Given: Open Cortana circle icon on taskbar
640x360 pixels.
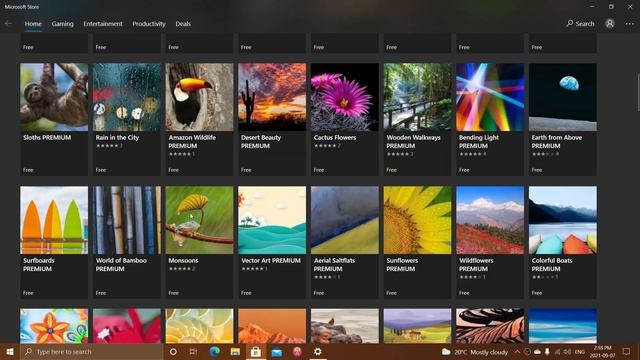Looking at the screenshot, I should point(173,351).
